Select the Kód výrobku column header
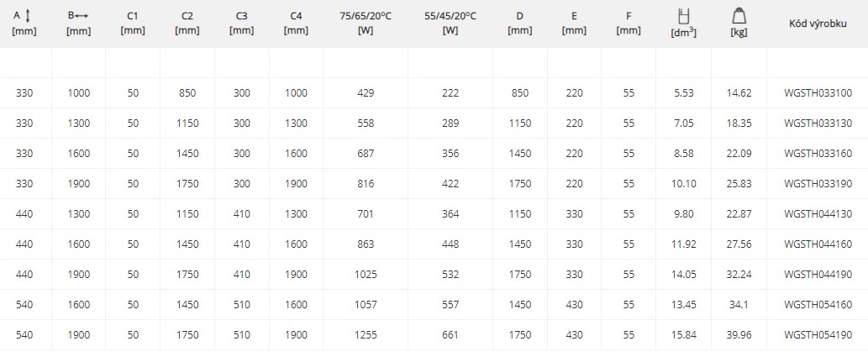 click(817, 23)
